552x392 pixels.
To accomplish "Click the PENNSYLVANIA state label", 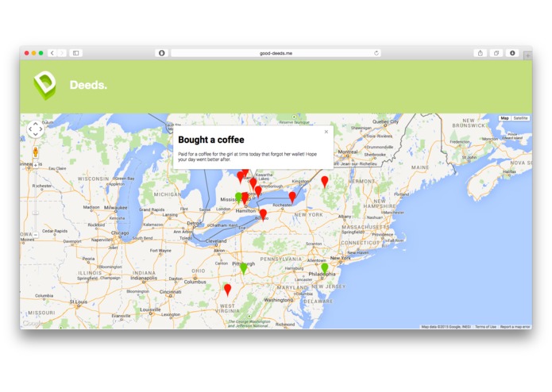I will [281, 259].
